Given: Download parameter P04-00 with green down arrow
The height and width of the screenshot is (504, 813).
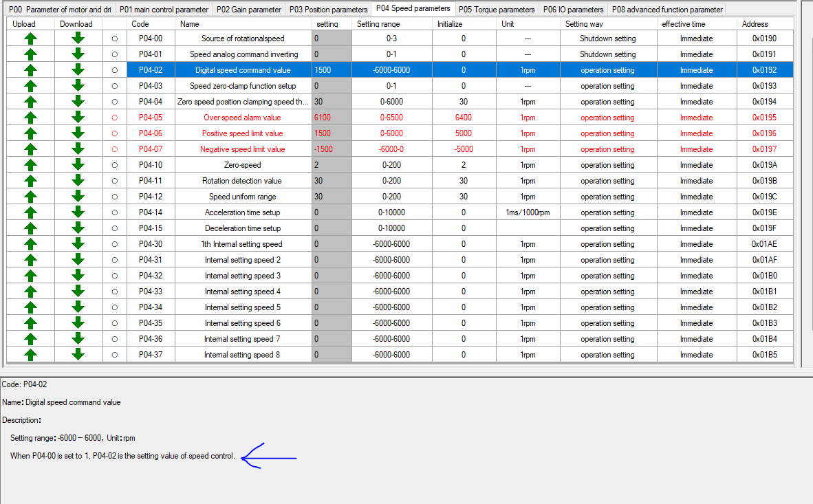Looking at the screenshot, I should coord(78,39).
